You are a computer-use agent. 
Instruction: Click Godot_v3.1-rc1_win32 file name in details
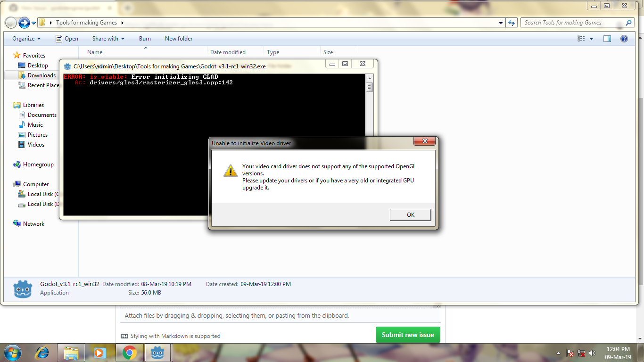point(70,284)
